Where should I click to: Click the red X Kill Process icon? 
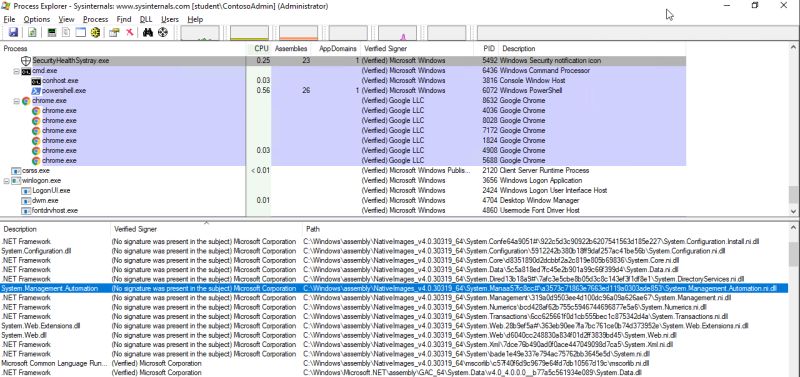tap(130, 33)
